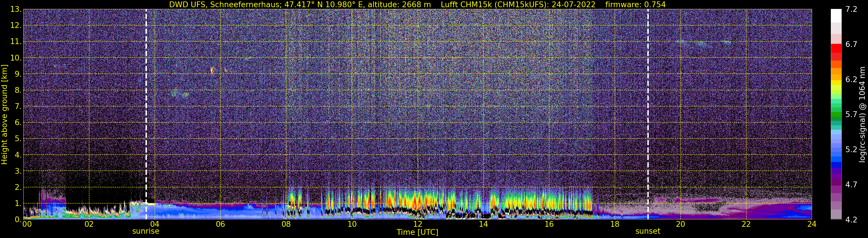Viewport: 868px width, 238px height.
Task: Click the time axis tick '22'
Action: [x=746, y=224]
